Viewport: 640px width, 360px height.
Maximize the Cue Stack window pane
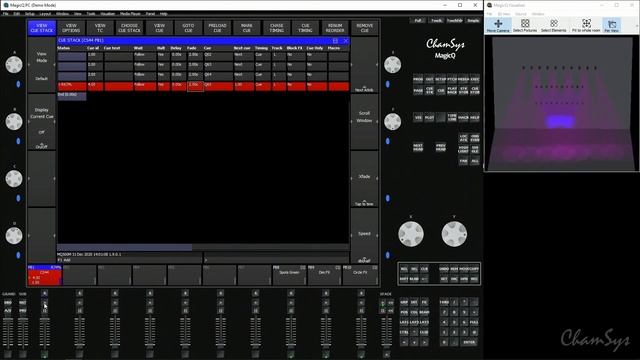335,41
